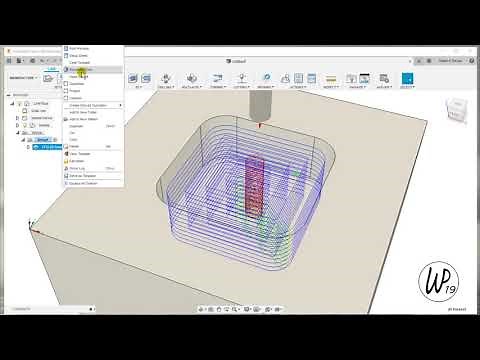Click the job status icon near username
This screenshot has width=480, height=360.
point(429,61)
